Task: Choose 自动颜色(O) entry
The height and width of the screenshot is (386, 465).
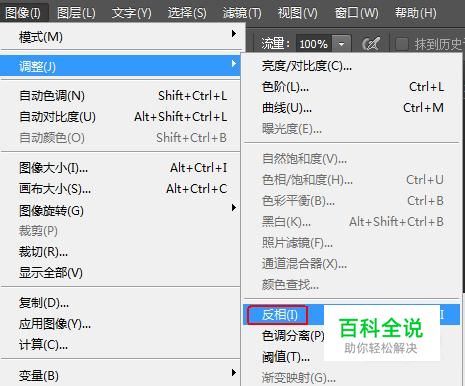Action: point(120,138)
